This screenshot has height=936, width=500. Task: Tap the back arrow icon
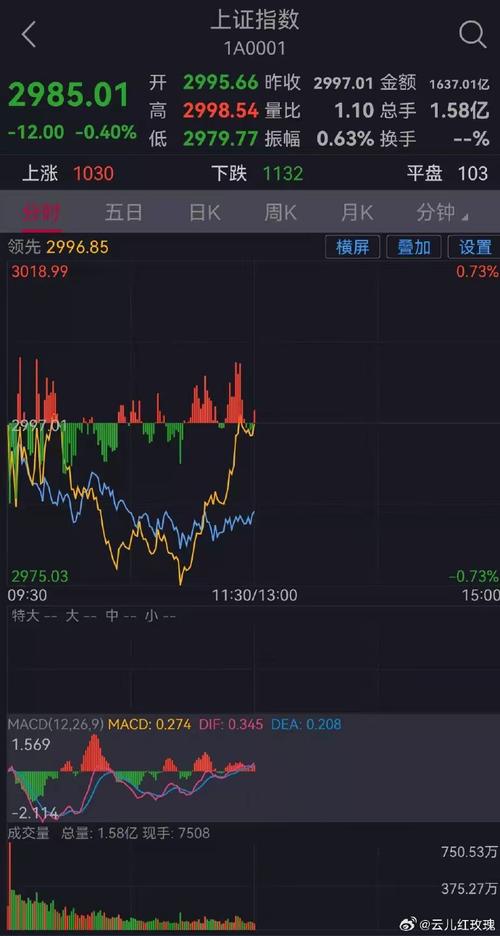click(x=29, y=35)
